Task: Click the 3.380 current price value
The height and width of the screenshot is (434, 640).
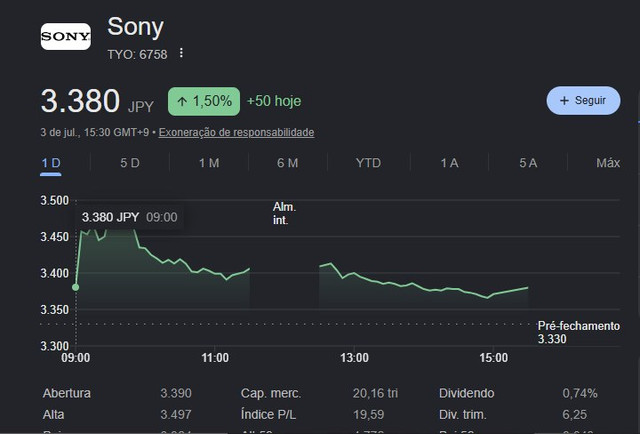Action: 80,101
